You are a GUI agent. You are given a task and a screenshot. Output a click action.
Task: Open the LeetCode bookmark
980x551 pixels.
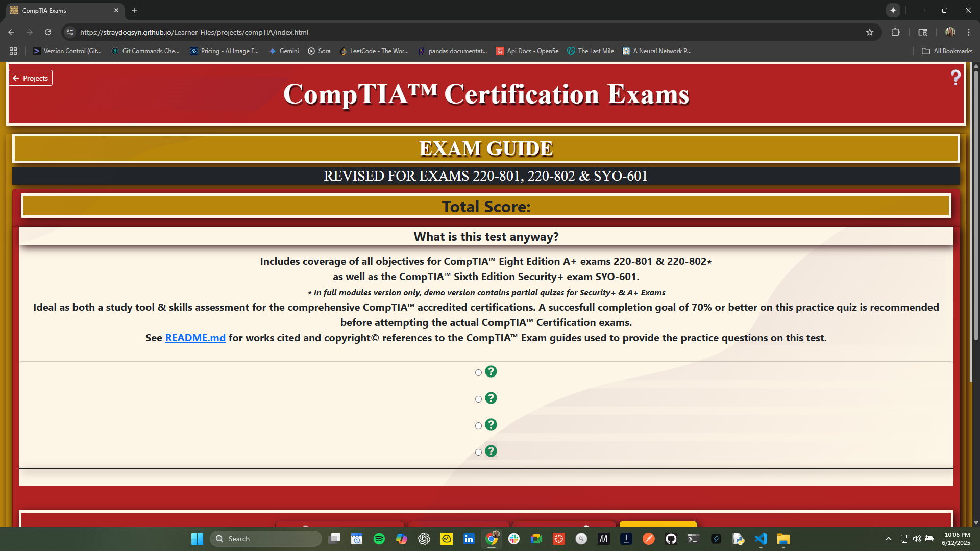click(374, 51)
